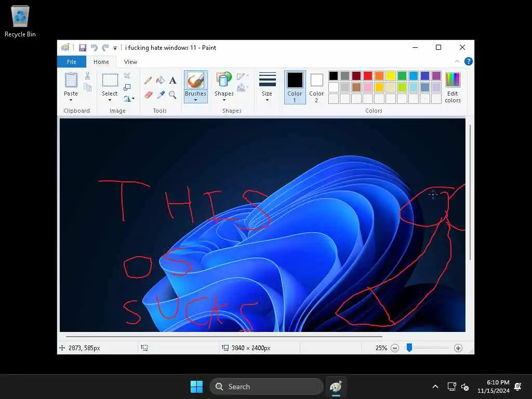
Task: Open the Shape outline dropdown
Action: point(243,76)
